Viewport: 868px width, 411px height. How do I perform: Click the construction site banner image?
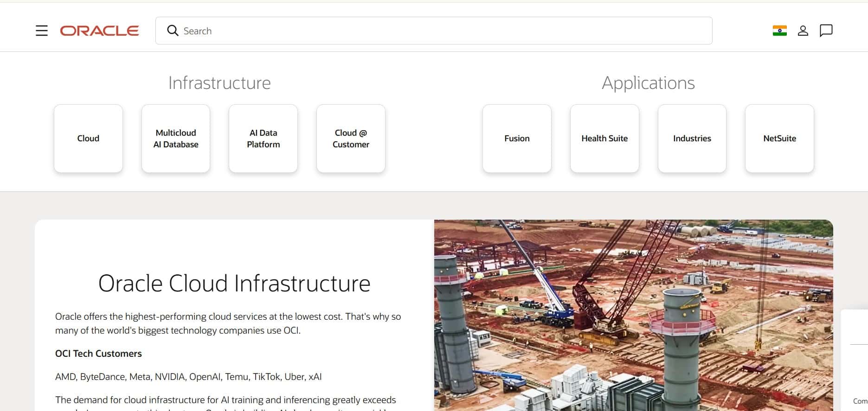pyautogui.click(x=634, y=315)
